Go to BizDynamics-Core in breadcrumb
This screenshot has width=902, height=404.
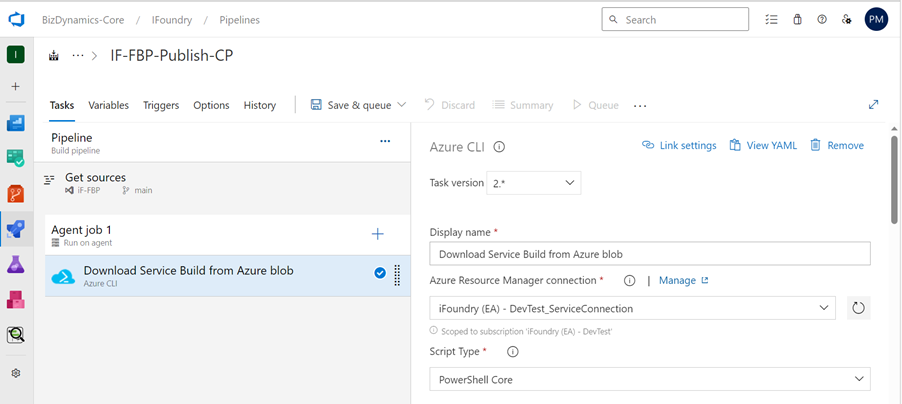83,20
